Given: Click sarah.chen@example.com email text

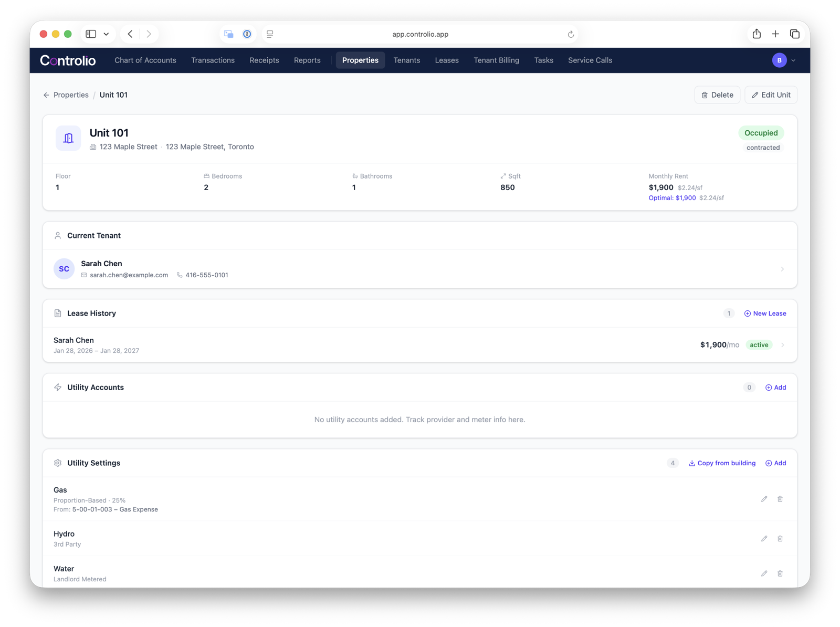Looking at the screenshot, I should point(129,275).
